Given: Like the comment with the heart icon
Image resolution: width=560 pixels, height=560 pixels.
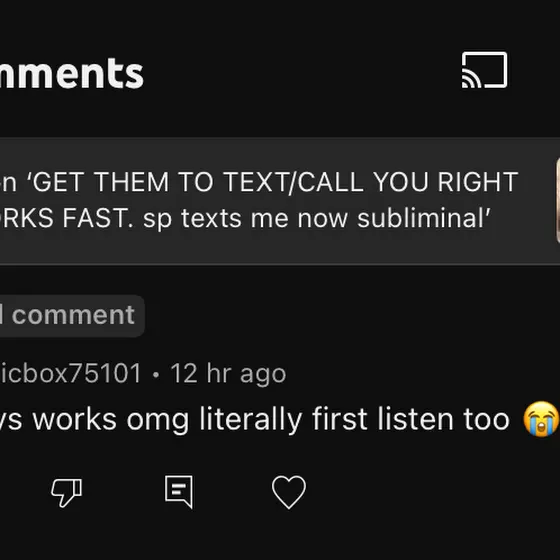Looking at the screenshot, I should coord(289,492).
